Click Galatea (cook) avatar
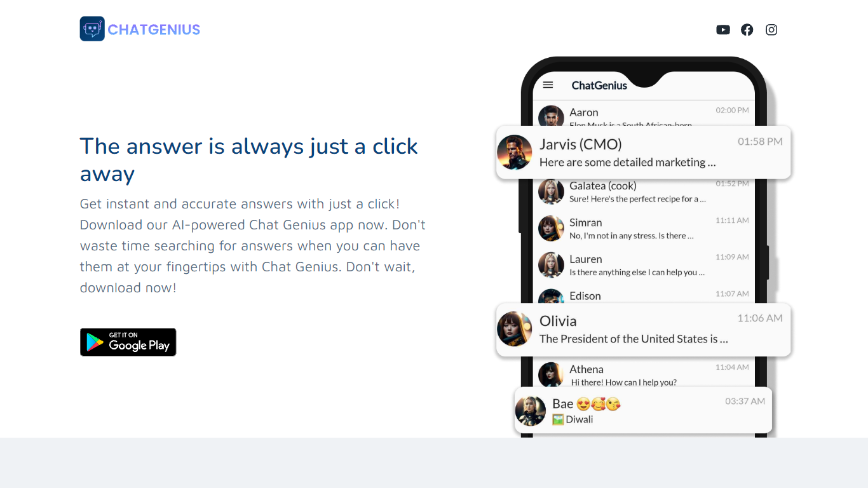 [x=551, y=191]
